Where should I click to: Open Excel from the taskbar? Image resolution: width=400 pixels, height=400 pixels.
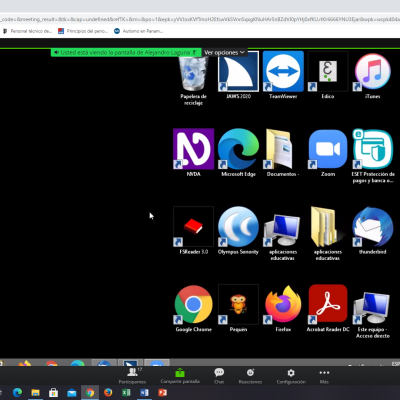pos(126,393)
